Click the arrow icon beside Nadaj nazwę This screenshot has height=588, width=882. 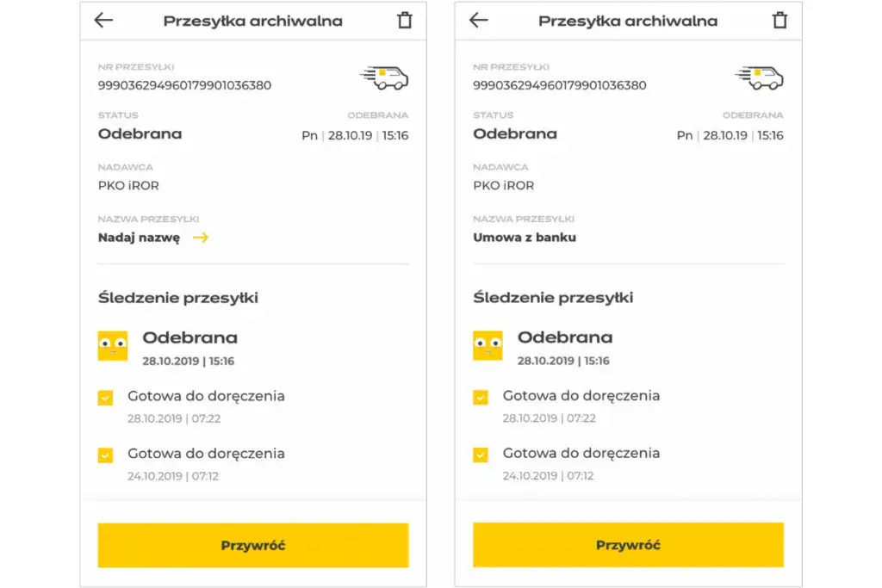click(x=201, y=238)
